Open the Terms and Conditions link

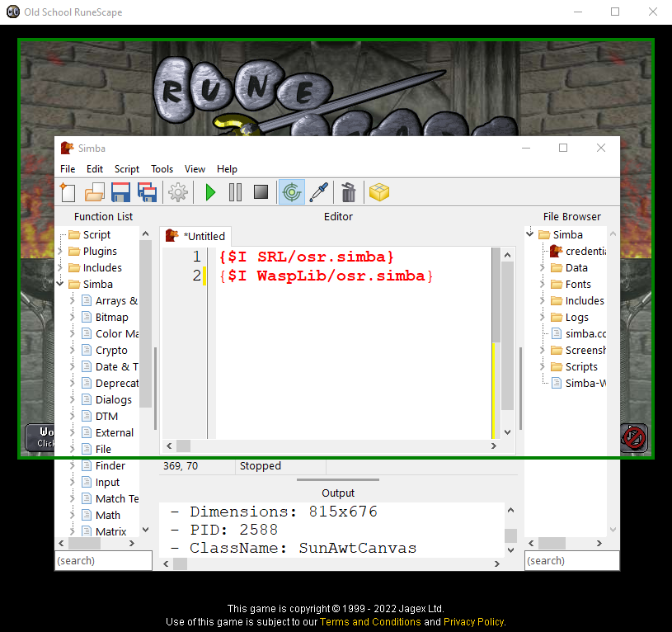click(x=370, y=622)
